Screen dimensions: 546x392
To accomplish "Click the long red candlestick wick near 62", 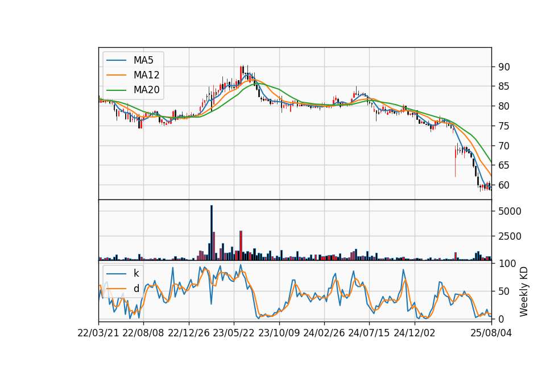I will (455, 161).
